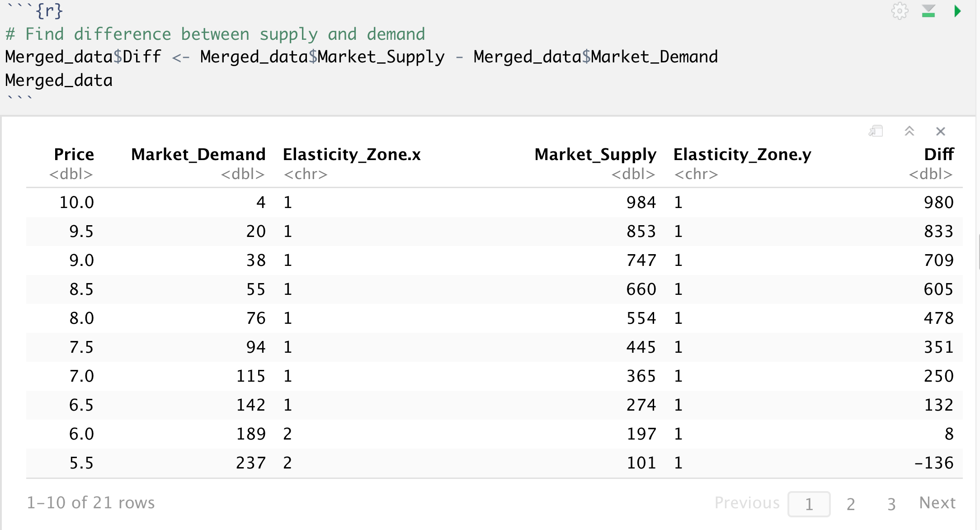Show table output in new window
This screenshot has height=530, width=980.
pos(876,131)
